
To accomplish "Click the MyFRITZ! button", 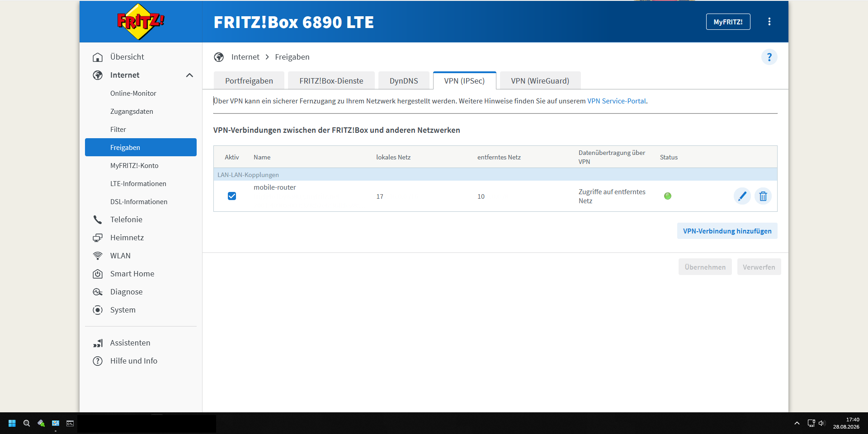I will pos(728,22).
